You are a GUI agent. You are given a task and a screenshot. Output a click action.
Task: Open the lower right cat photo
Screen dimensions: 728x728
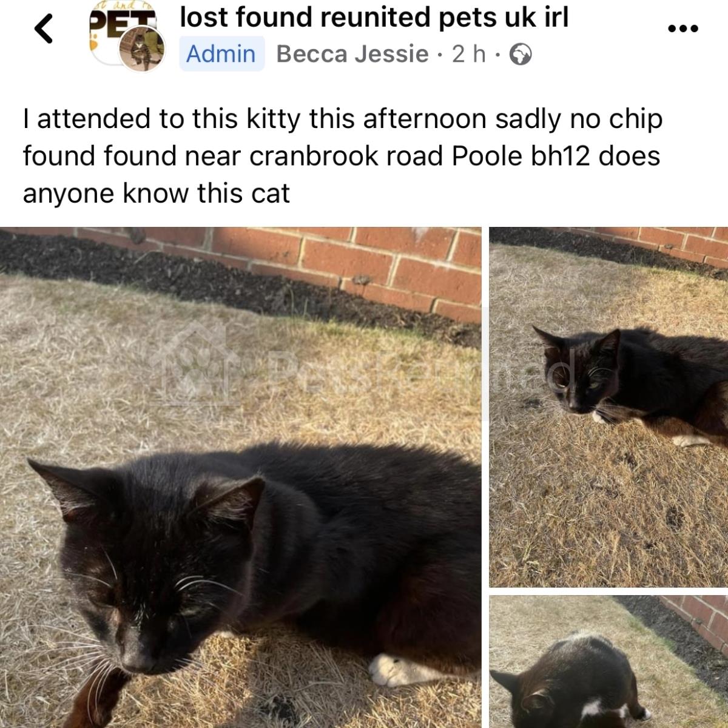[608, 662]
